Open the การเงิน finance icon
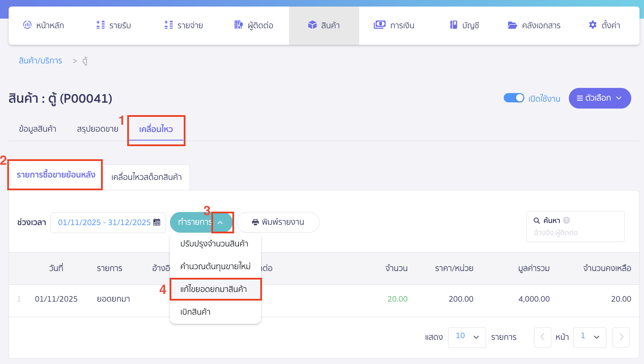This screenshot has height=364, width=644. point(379,25)
